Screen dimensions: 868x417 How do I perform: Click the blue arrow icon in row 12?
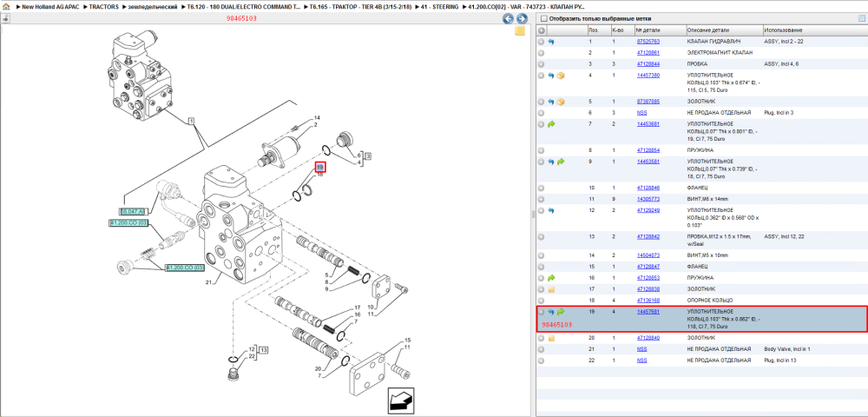click(x=551, y=210)
